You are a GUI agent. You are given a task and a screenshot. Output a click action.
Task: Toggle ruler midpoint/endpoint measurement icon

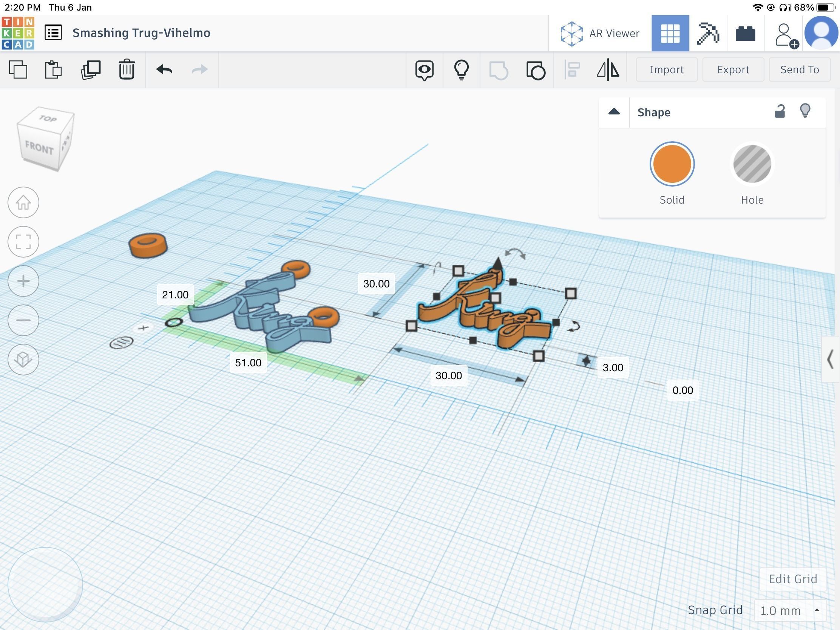tap(122, 343)
